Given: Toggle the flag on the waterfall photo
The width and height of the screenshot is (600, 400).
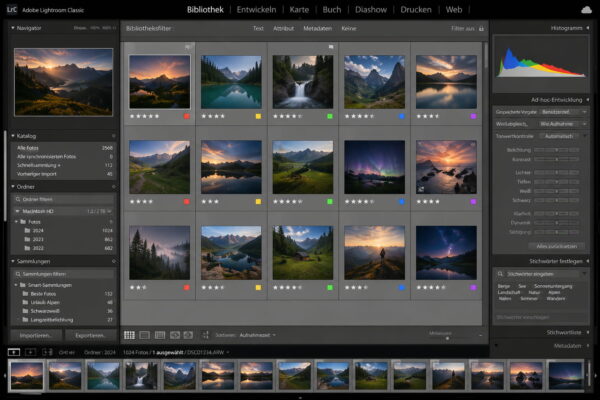Looking at the screenshot, I should click(331, 47).
